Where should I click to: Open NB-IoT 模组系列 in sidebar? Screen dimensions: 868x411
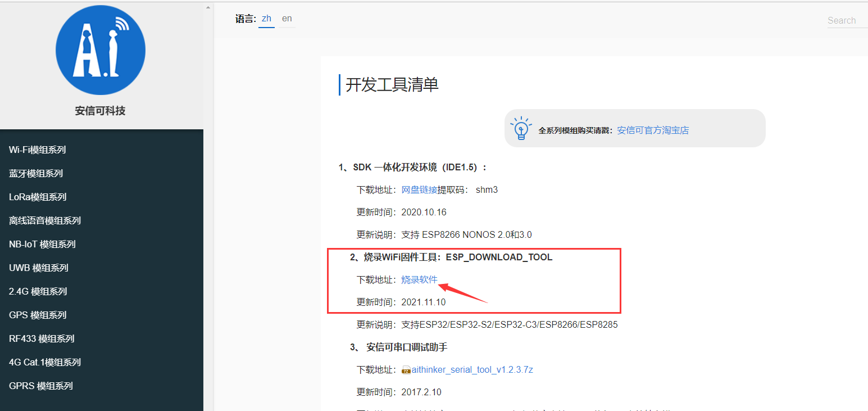tap(42, 245)
